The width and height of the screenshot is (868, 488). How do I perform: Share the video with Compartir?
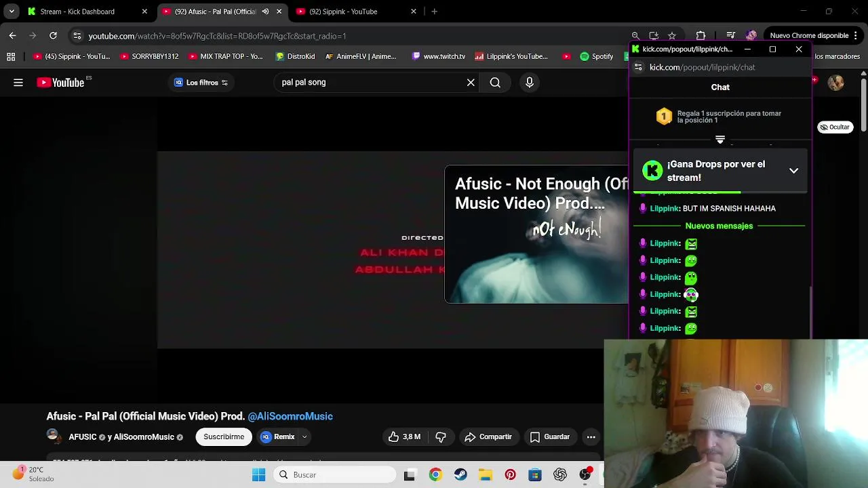[488, 437]
